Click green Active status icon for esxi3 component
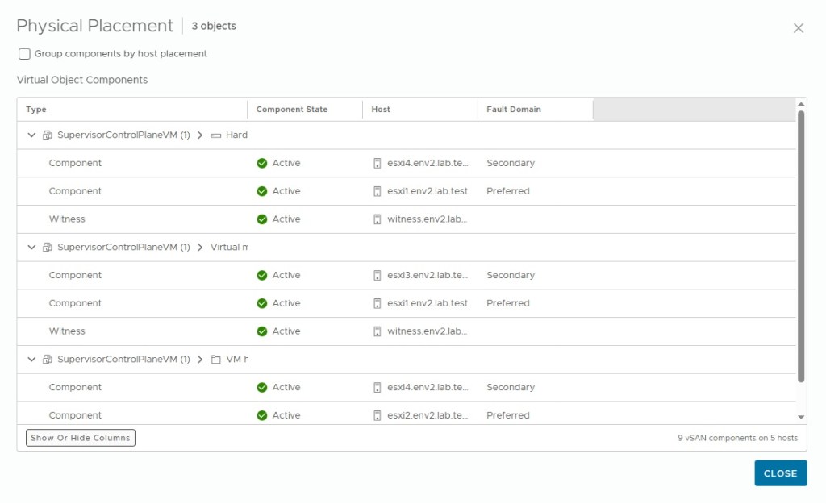 tap(262, 276)
